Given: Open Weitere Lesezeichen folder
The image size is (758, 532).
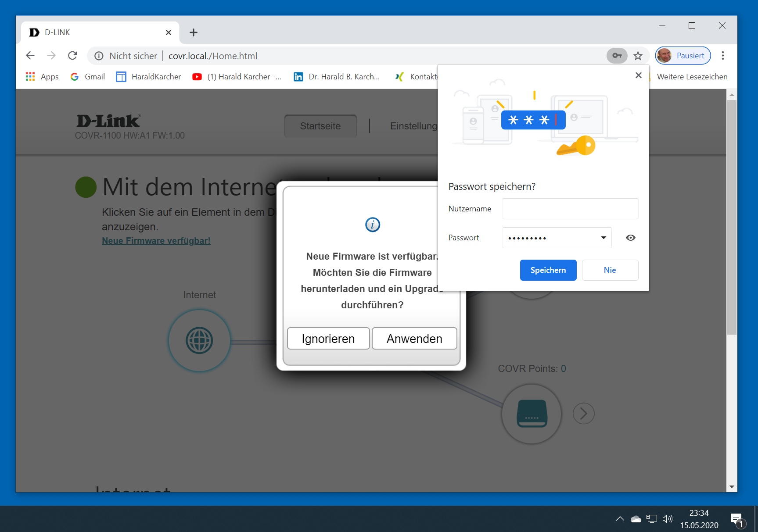Looking at the screenshot, I should click(692, 77).
